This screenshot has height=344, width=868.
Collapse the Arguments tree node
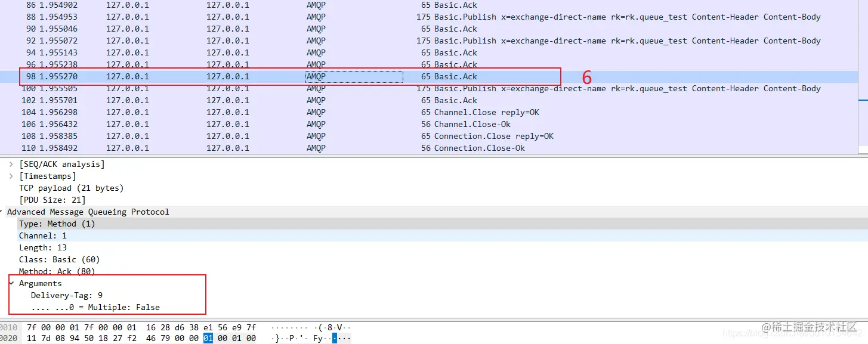11,283
